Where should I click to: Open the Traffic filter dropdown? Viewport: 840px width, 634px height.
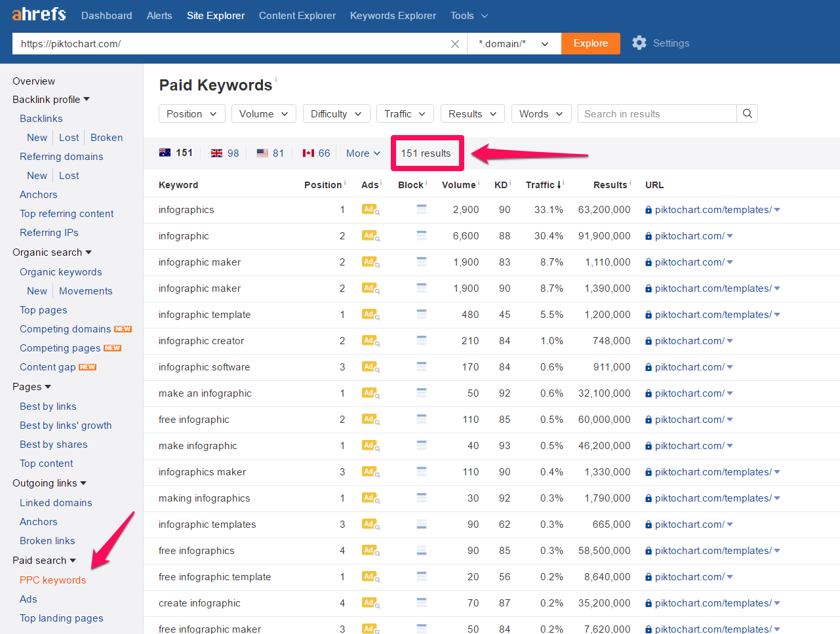pos(405,113)
